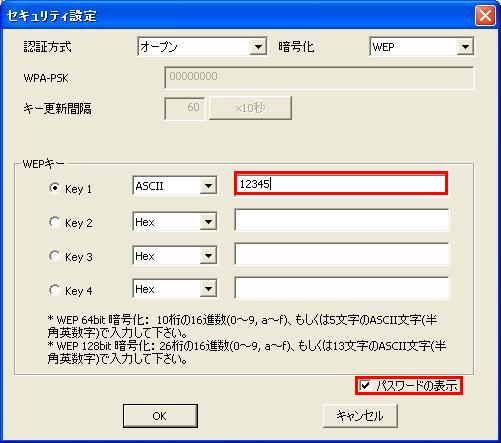Click the empty Key 2 input field
Screen dimensions: 501x443
click(x=342, y=220)
